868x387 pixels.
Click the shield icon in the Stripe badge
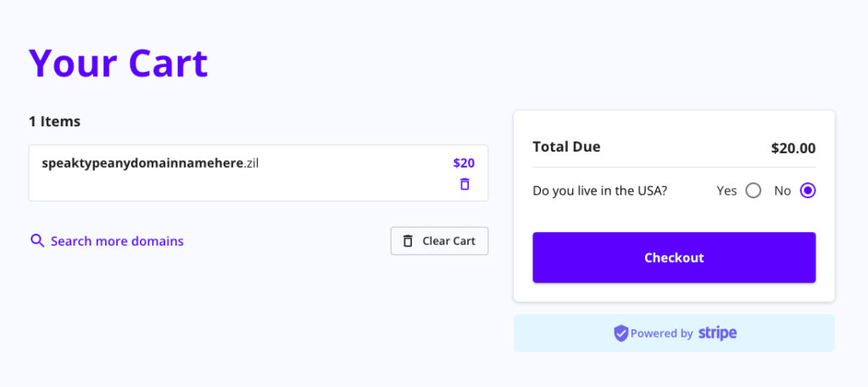pyautogui.click(x=620, y=334)
